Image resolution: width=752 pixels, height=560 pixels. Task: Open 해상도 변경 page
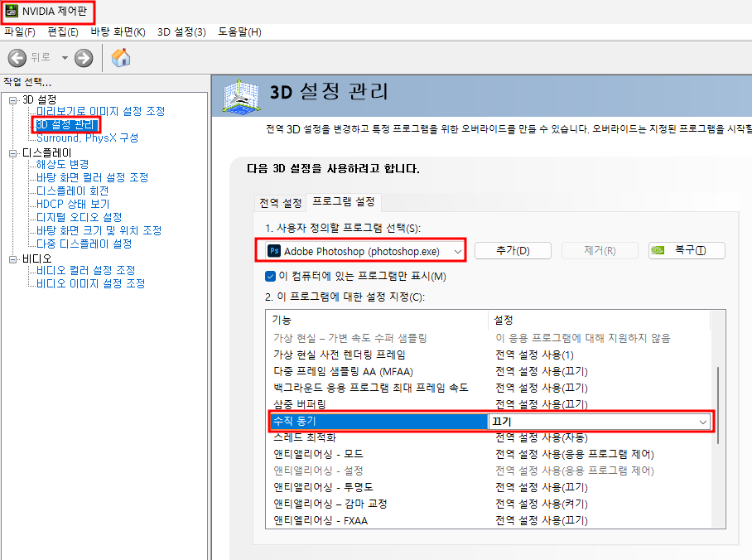click(x=63, y=165)
